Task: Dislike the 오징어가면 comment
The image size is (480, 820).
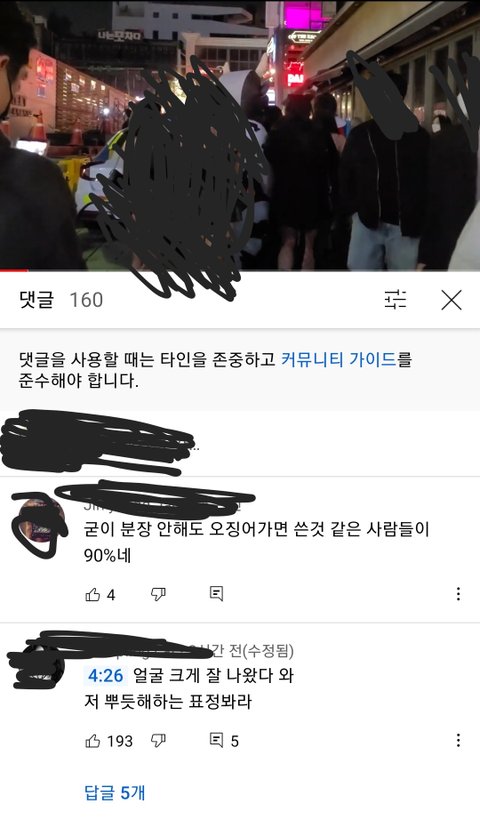Action: click(x=158, y=594)
